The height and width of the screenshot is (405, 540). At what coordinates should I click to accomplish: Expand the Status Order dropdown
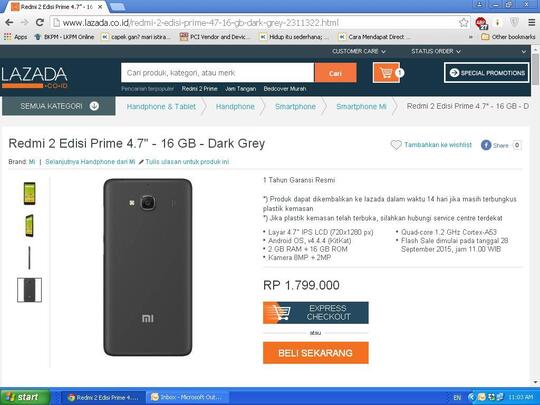click(436, 51)
